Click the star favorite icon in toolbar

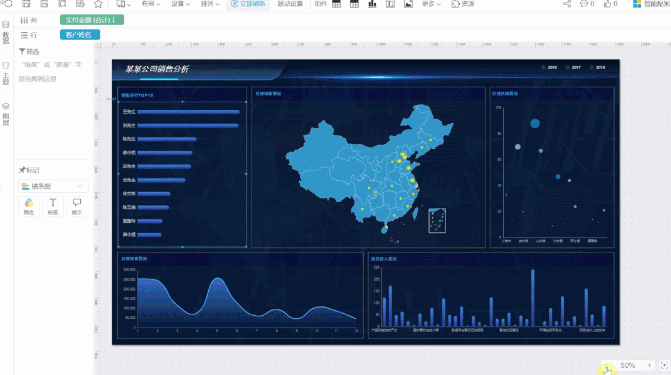(x=98, y=4)
